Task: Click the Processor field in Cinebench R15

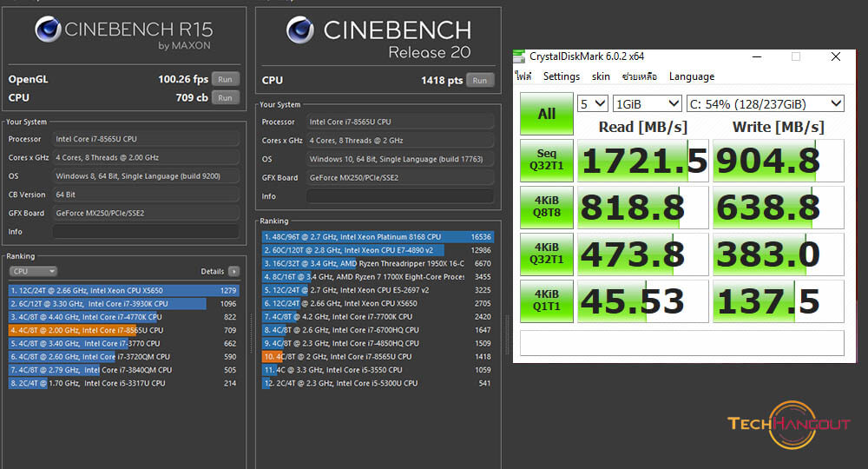Action: pos(146,139)
